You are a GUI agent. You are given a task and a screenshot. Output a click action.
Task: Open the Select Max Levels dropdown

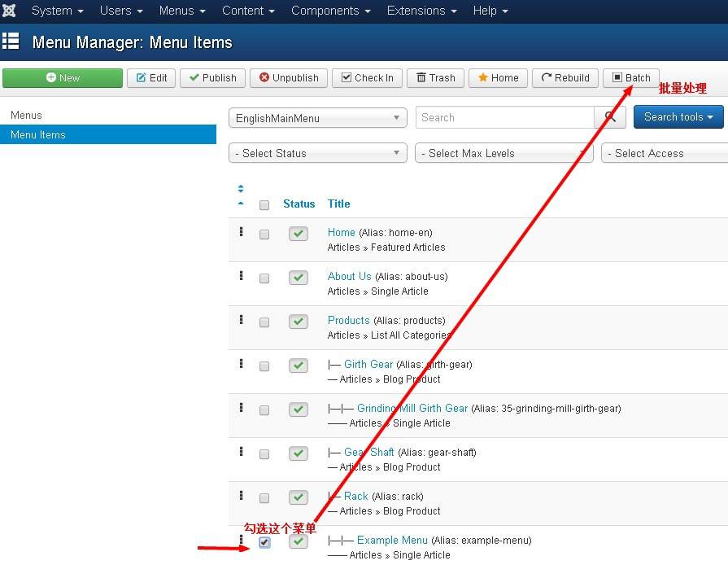coord(503,153)
